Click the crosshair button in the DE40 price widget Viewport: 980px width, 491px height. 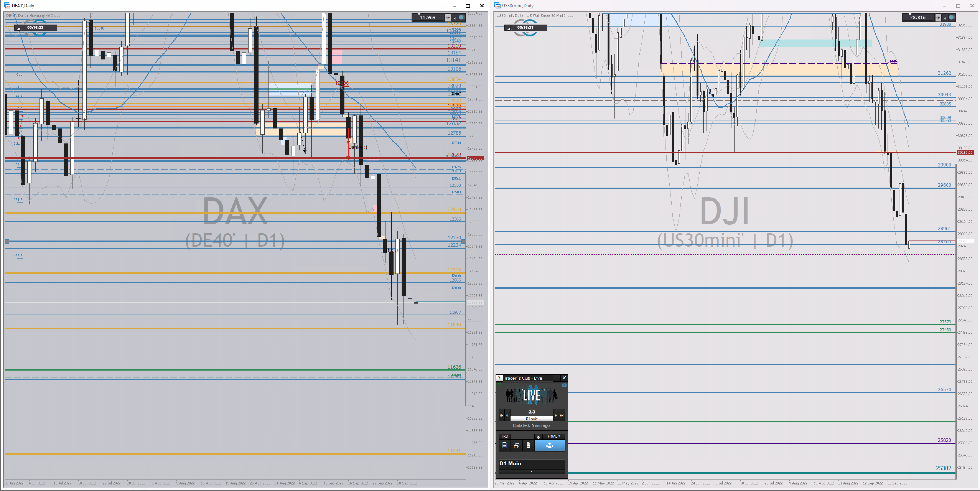click(448, 17)
